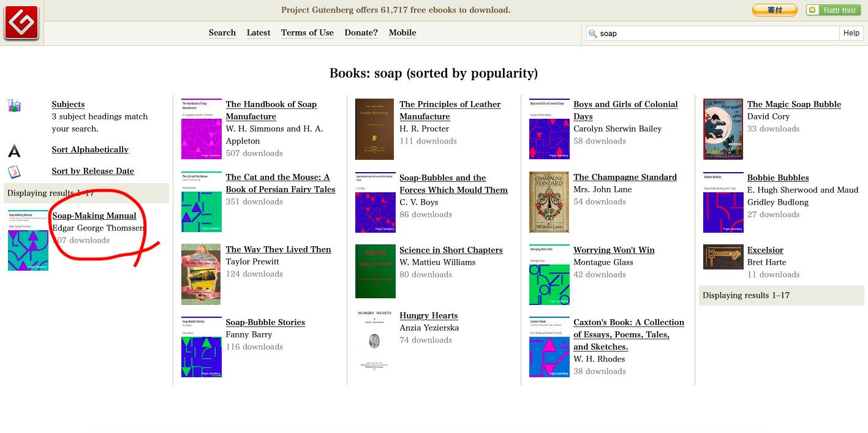This screenshot has height=433, width=868.
Task: Open The Champagne Standard cover thumbnail
Action: point(549,201)
